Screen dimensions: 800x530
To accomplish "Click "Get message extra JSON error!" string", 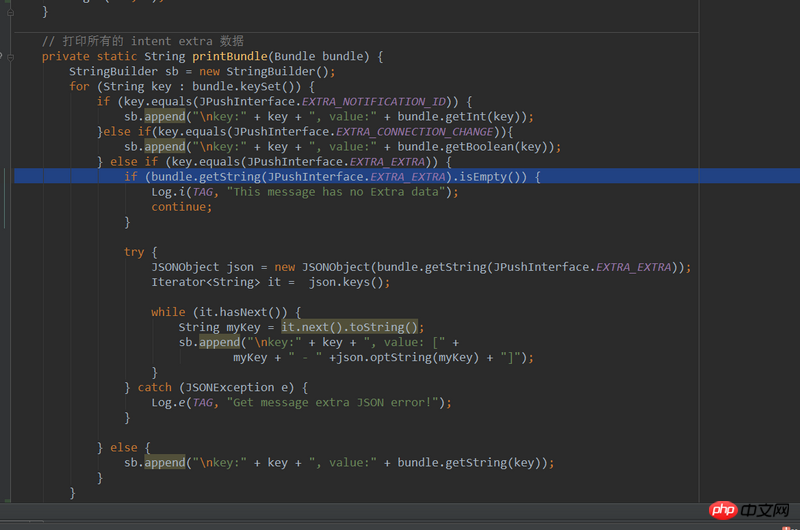I will coord(335,402).
